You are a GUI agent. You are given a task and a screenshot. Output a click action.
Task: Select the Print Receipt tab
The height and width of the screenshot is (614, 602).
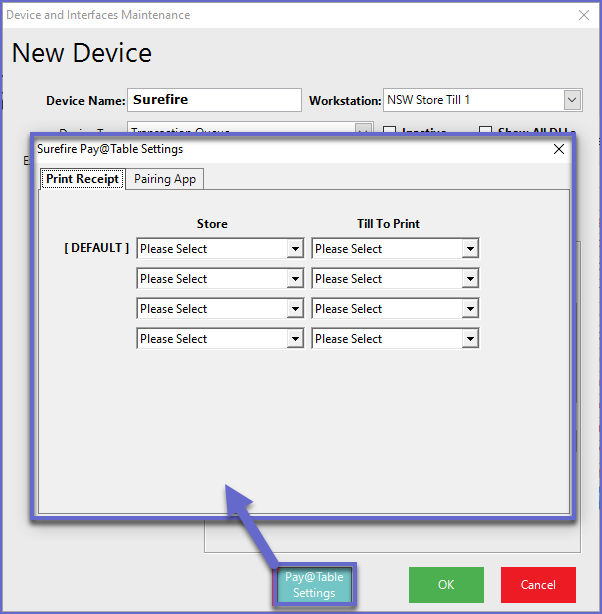click(x=83, y=178)
